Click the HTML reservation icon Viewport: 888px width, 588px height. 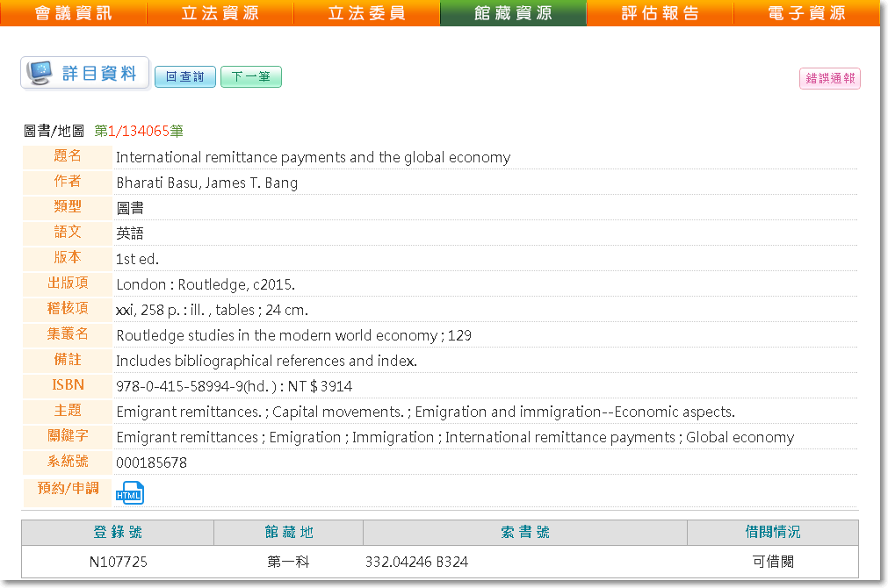click(129, 493)
